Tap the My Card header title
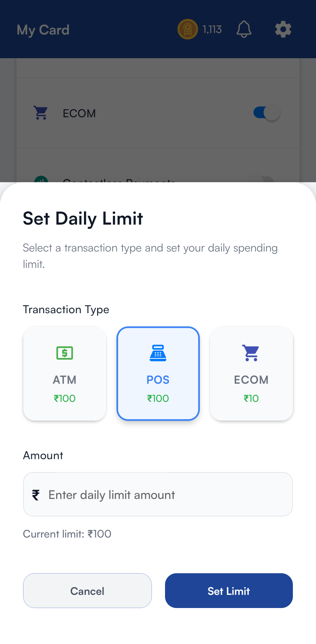The image size is (316, 644). (43, 30)
